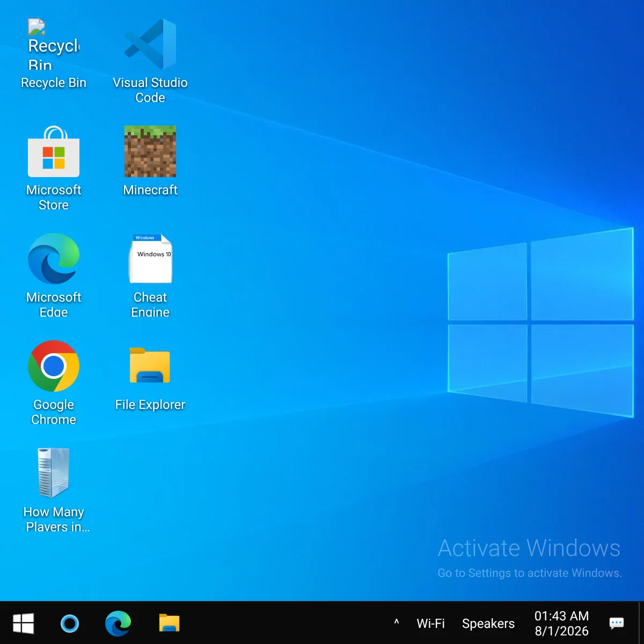Click the Show desktop strip
This screenshot has height=644, width=644.
[x=641, y=623]
